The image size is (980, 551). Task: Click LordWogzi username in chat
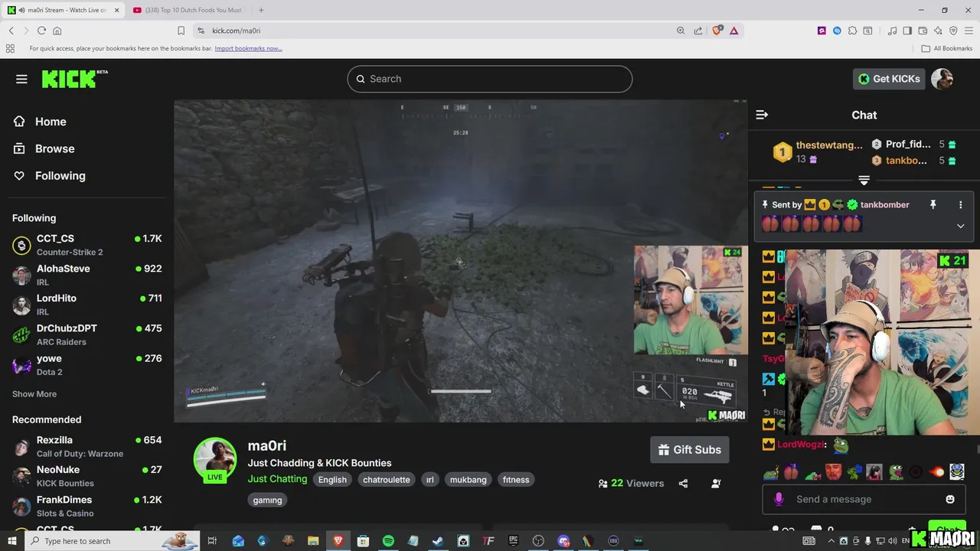tap(801, 445)
